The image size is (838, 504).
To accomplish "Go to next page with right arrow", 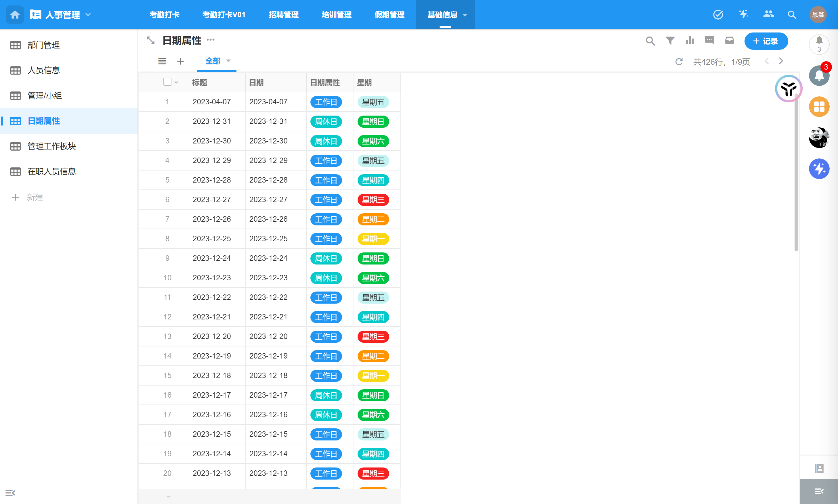I will point(781,61).
